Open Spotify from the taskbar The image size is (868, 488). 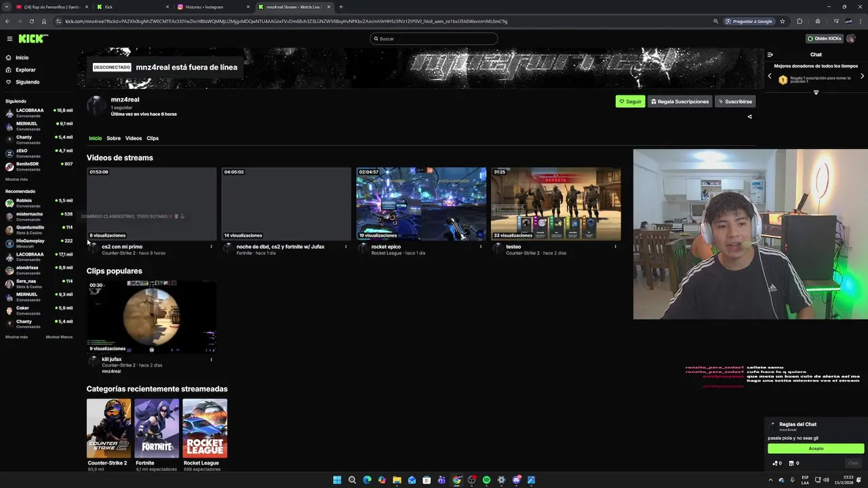[486, 480]
